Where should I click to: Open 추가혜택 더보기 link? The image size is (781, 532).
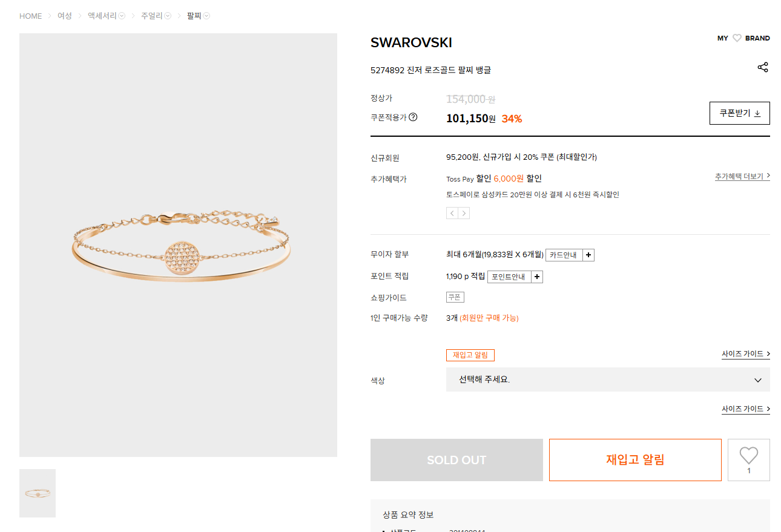742,176
